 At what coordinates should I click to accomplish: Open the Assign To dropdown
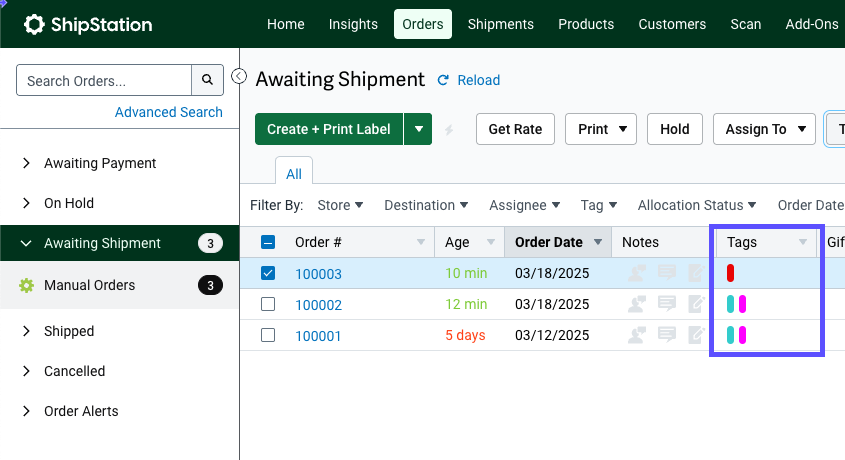point(764,129)
